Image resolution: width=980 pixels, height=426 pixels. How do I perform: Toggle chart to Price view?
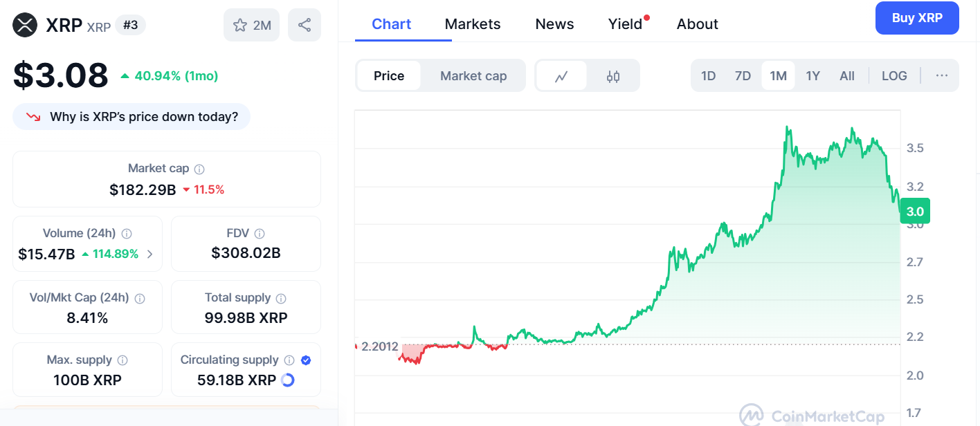(x=388, y=76)
